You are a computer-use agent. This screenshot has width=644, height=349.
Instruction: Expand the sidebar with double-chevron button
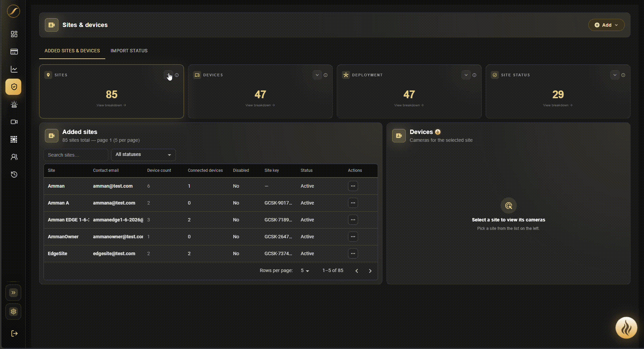pyautogui.click(x=14, y=293)
